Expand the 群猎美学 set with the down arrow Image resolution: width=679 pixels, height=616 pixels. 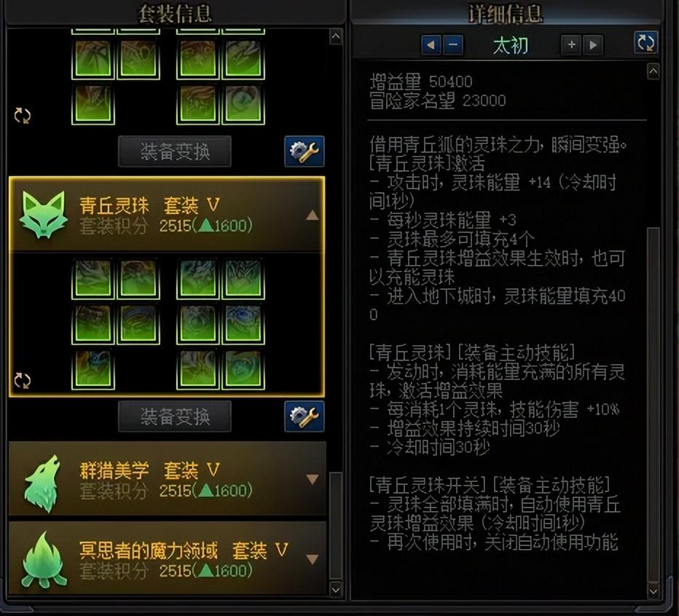[x=313, y=479]
